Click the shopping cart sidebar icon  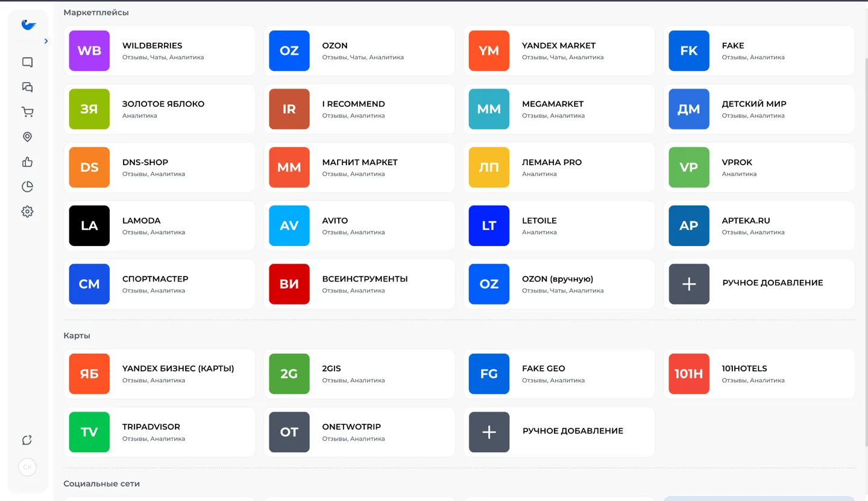(x=27, y=112)
